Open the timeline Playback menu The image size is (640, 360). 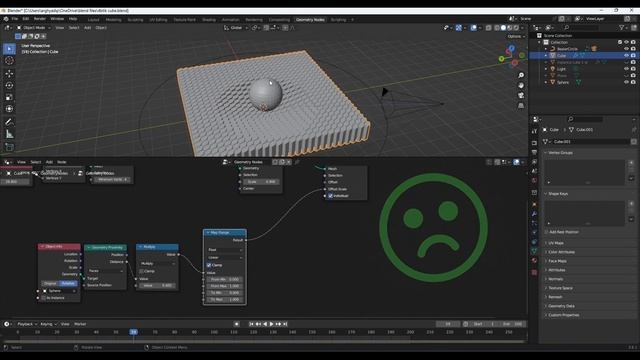pos(27,324)
